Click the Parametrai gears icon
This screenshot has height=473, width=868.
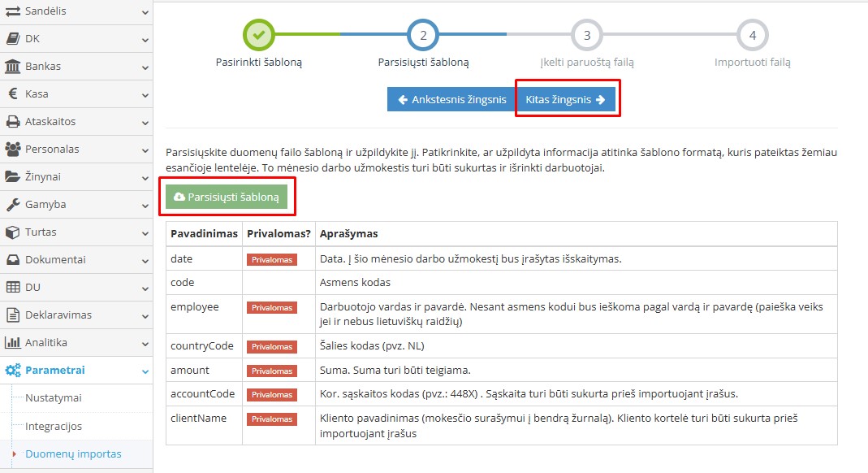tap(13, 371)
